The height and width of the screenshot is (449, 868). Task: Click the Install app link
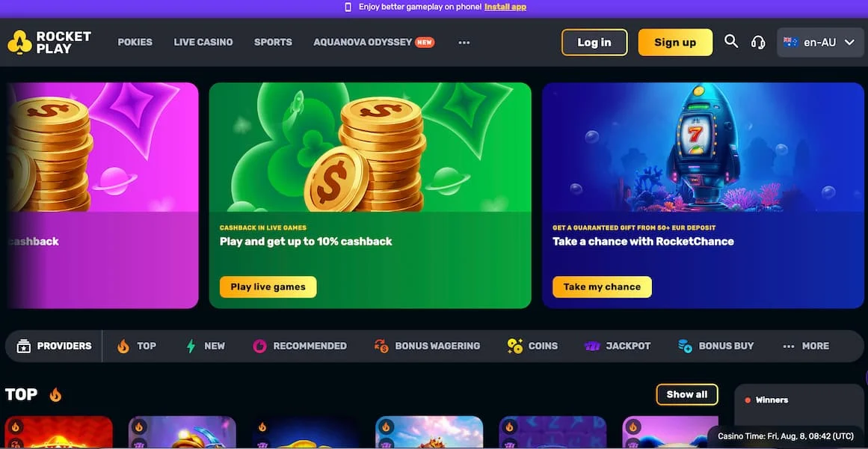click(x=505, y=7)
